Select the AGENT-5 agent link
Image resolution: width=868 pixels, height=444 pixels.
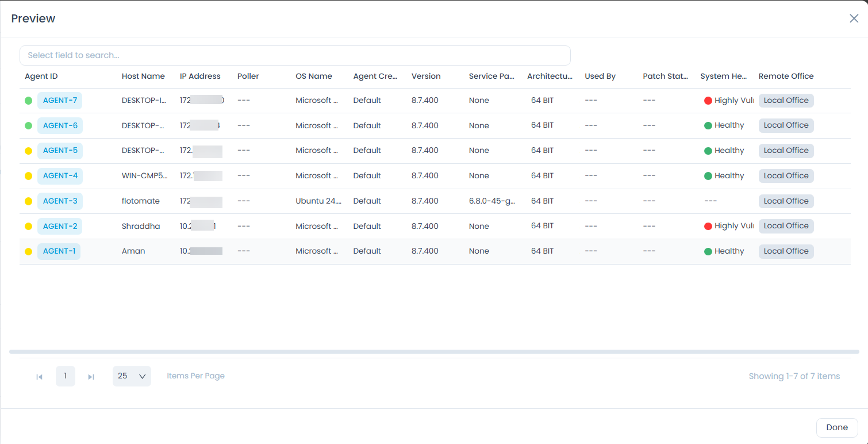(60, 150)
